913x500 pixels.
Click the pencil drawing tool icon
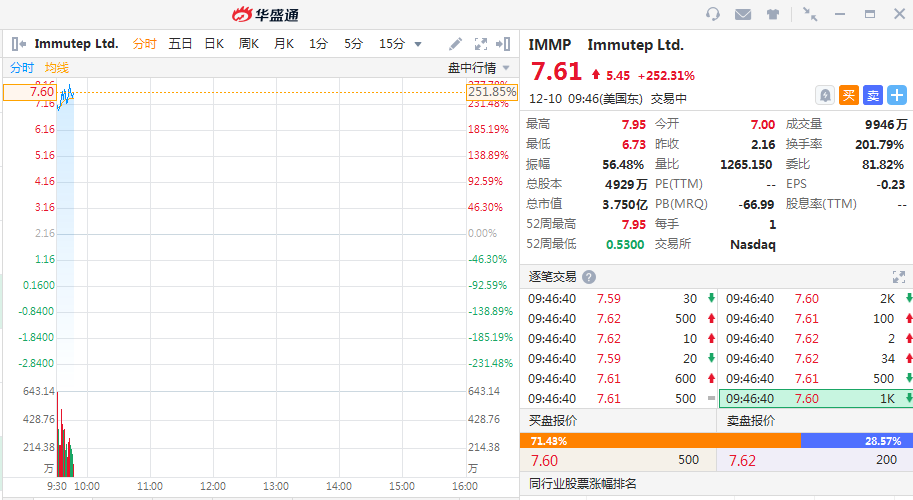(455, 44)
